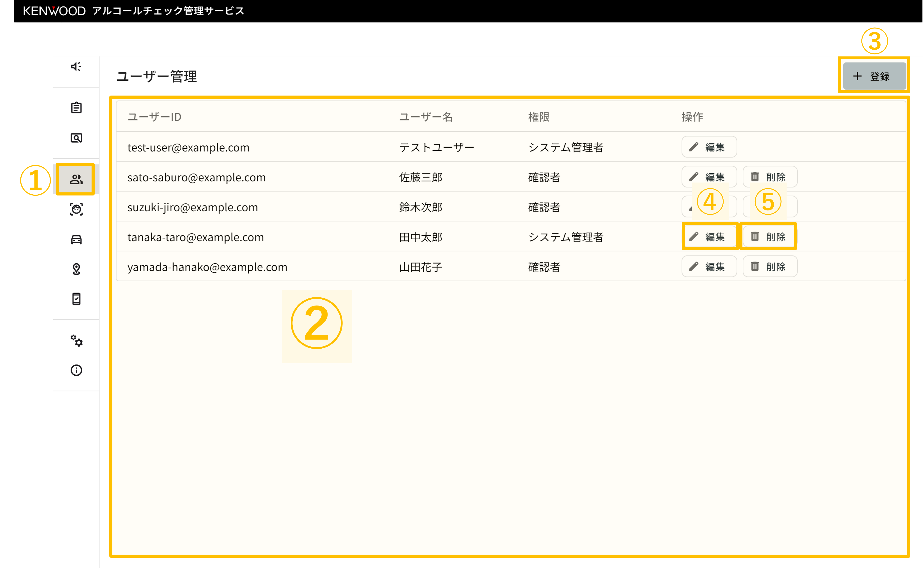924x568 pixels.
Task: Click the ユーザーID column header
Action: 154,117
